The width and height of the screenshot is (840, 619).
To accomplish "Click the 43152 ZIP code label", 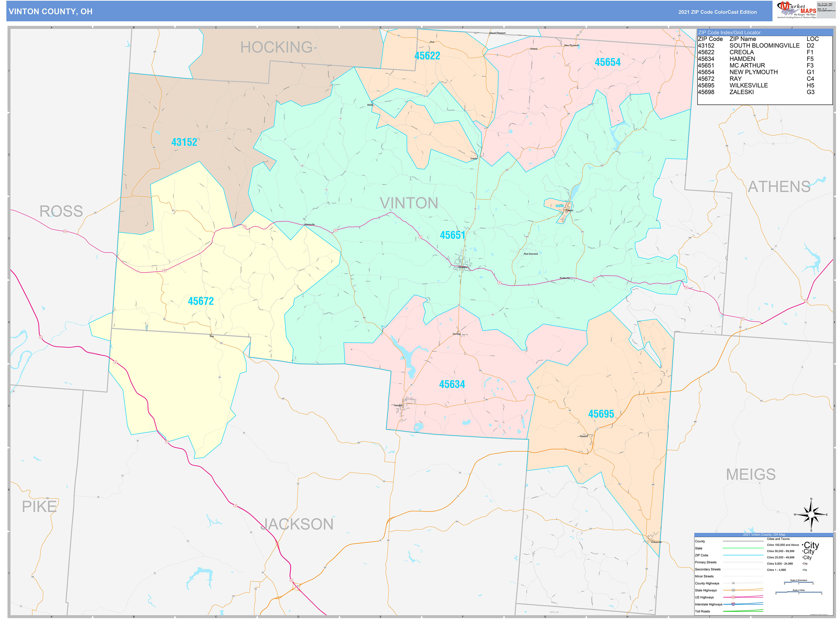I will pos(184,142).
